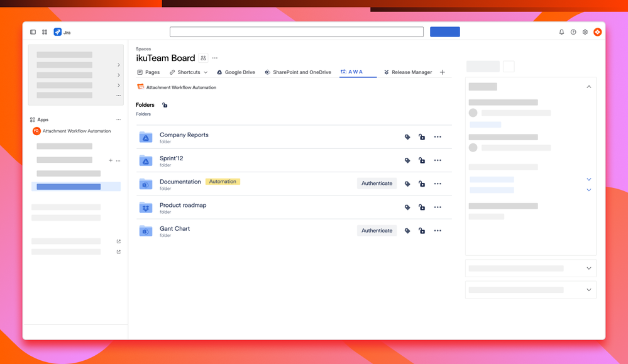Open the Apps section more options
This screenshot has width=628, height=364.
point(119,119)
